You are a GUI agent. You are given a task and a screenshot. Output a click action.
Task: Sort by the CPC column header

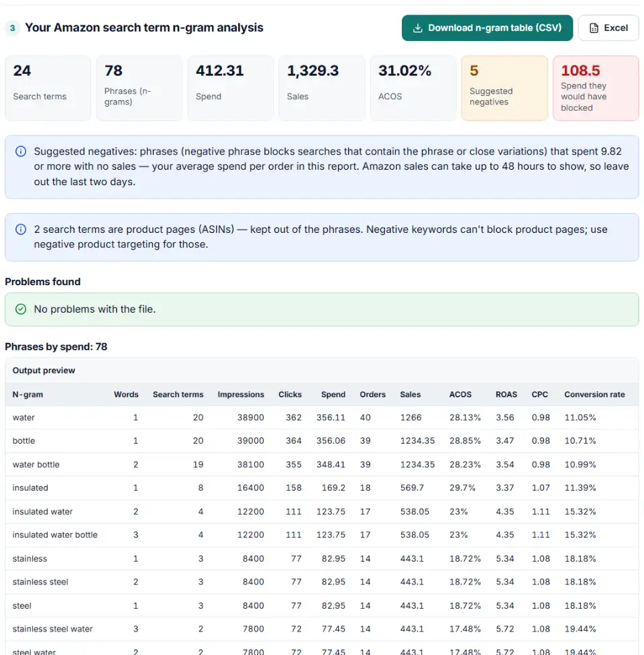pyautogui.click(x=539, y=395)
